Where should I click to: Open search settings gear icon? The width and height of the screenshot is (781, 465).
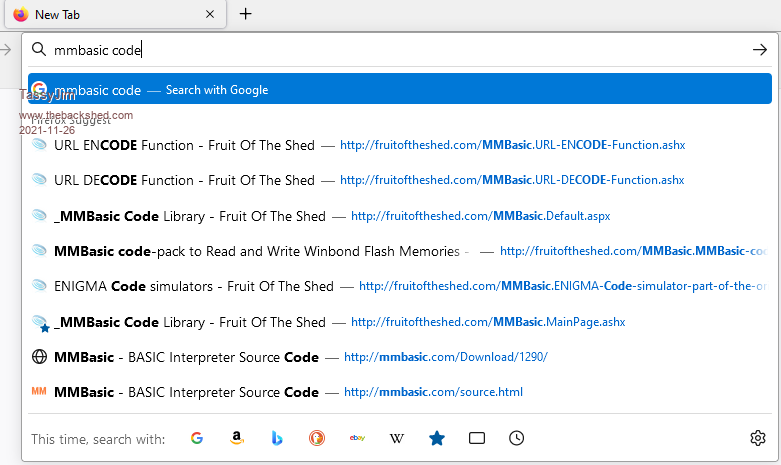point(757,438)
